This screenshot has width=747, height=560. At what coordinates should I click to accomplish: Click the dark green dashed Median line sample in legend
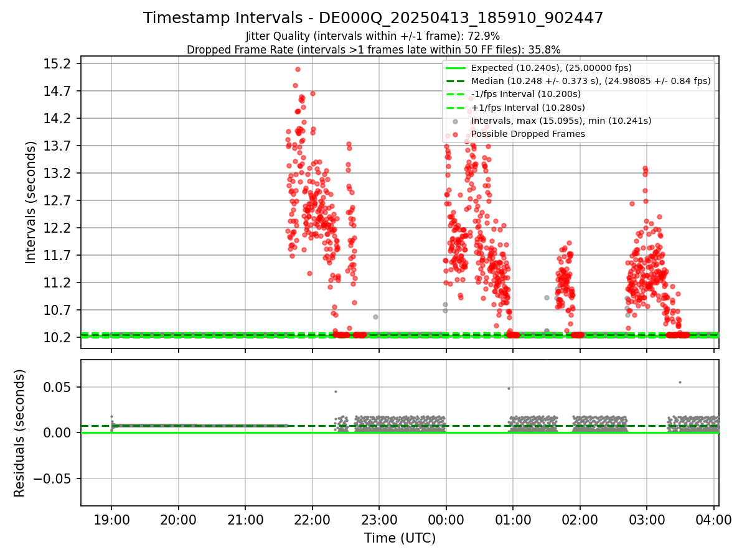coord(456,81)
